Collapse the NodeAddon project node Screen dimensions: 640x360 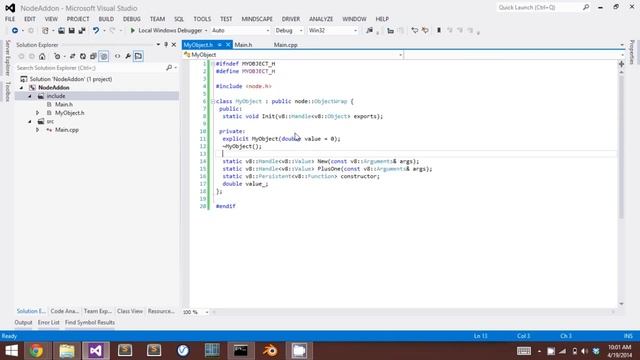pos(22,88)
